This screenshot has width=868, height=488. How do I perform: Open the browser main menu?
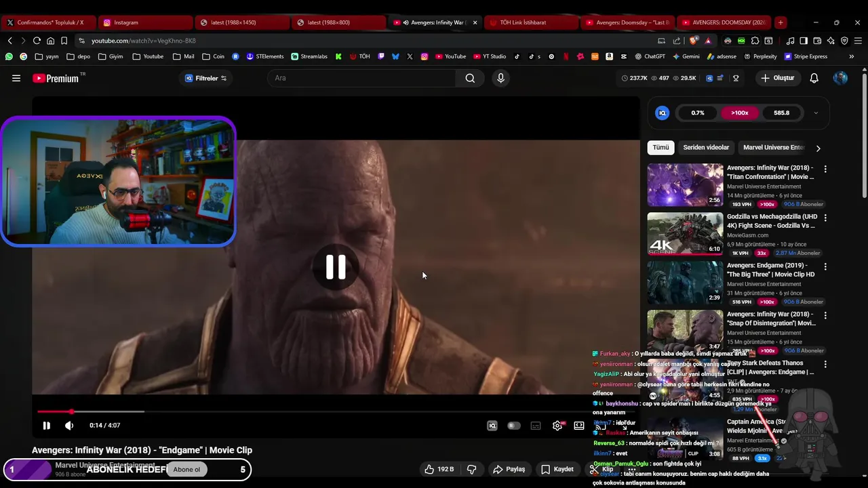click(x=858, y=41)
